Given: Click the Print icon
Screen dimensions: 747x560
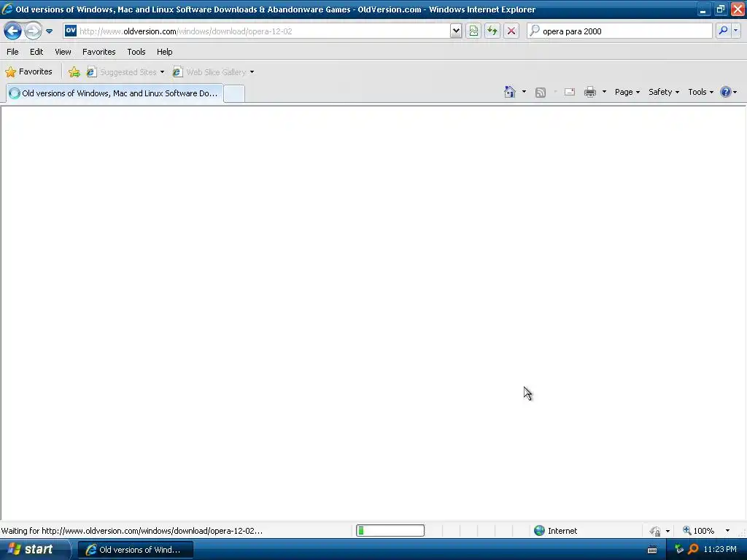Looking at the screenshot, I should (589, 92).
